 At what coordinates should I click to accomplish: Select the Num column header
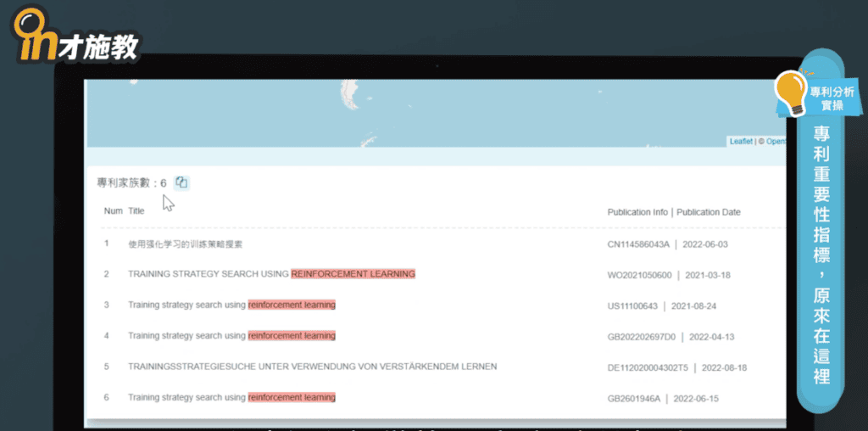113,211
